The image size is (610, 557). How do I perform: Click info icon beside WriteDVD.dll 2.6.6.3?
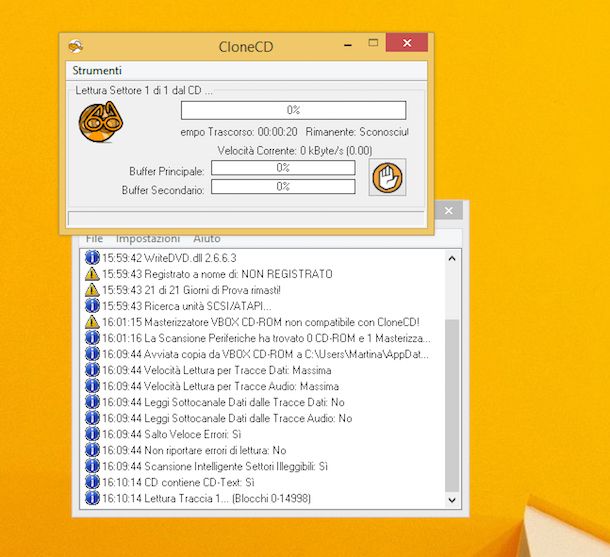(92, 257)
